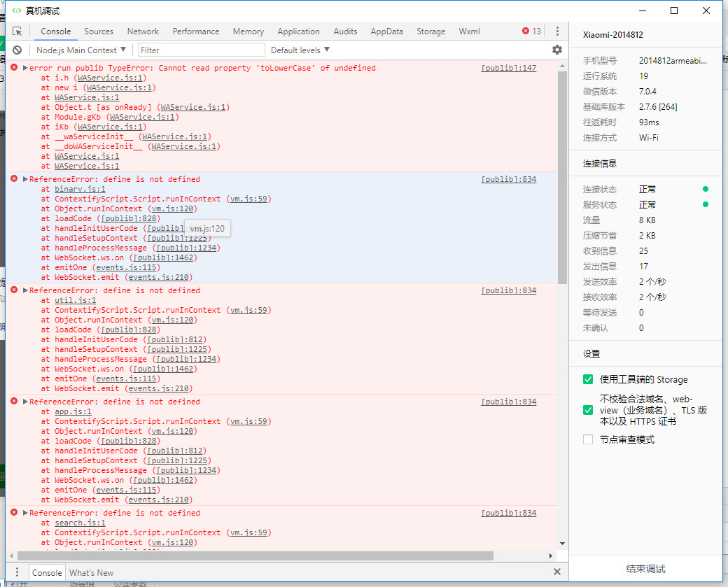Click the console Filter input field
Image resolution: width=728 pixels, height=587 pixels.
click(202, 50)
